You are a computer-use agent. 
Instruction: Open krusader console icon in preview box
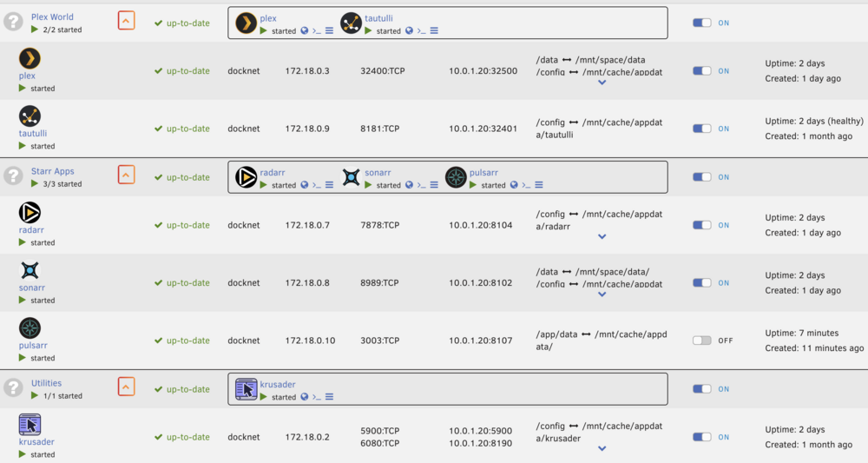click(x=317, y=396)
